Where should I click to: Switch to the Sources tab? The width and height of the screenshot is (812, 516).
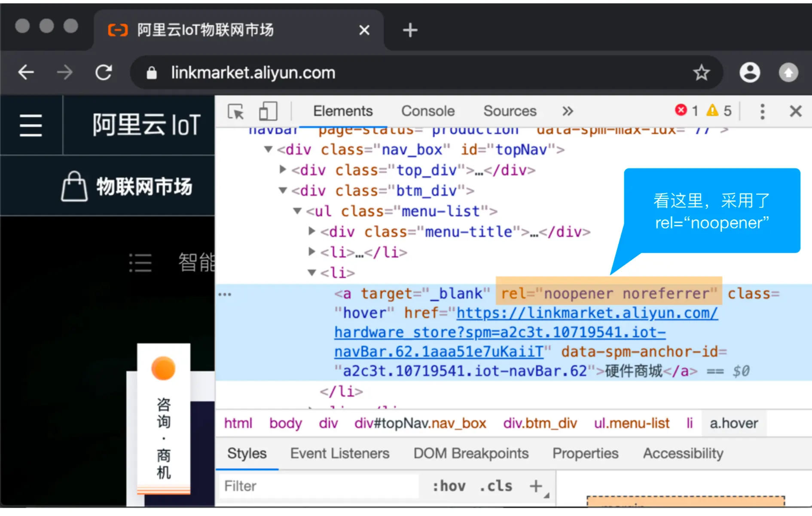[510, 111]
